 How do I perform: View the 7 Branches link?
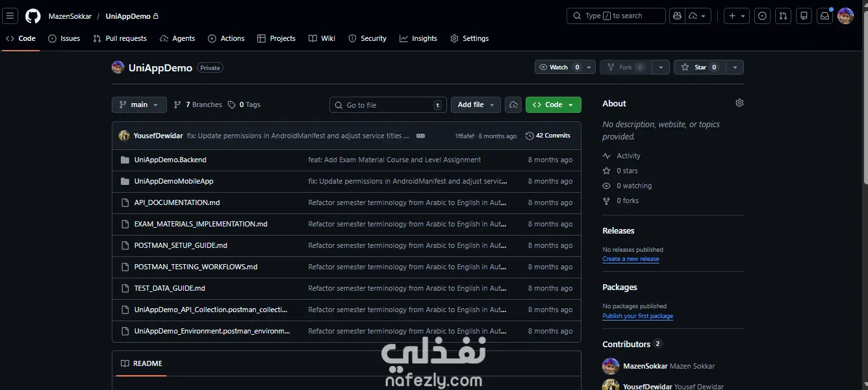point(198,104)
